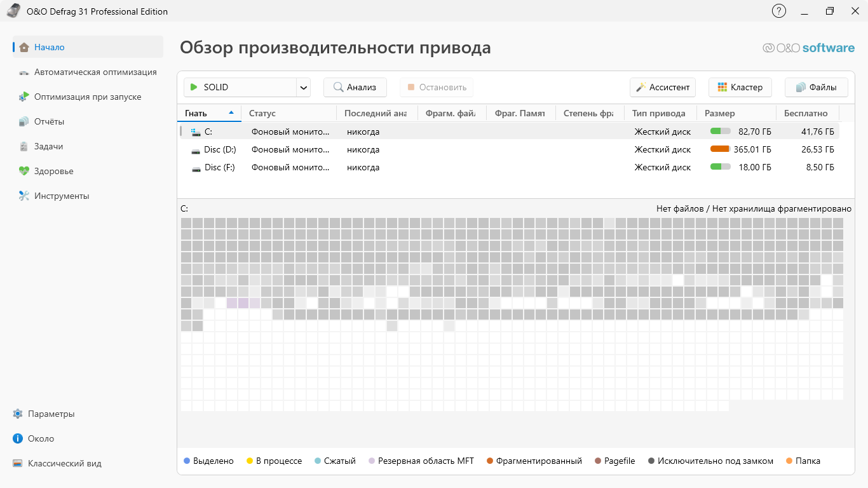Viewport: 868px width, 488px height.
Task: Click Исключительно под замком legend swatch
Action: [x=651, y=461]
